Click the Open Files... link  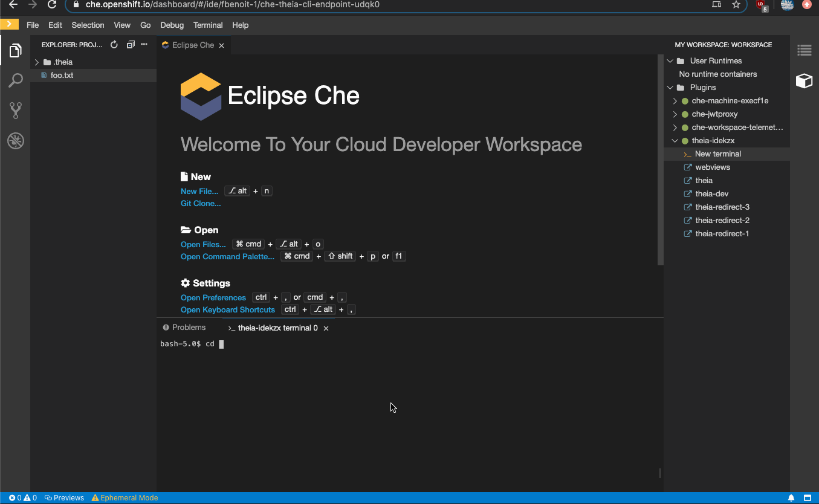pyautogui.click(x=203, y=244)
